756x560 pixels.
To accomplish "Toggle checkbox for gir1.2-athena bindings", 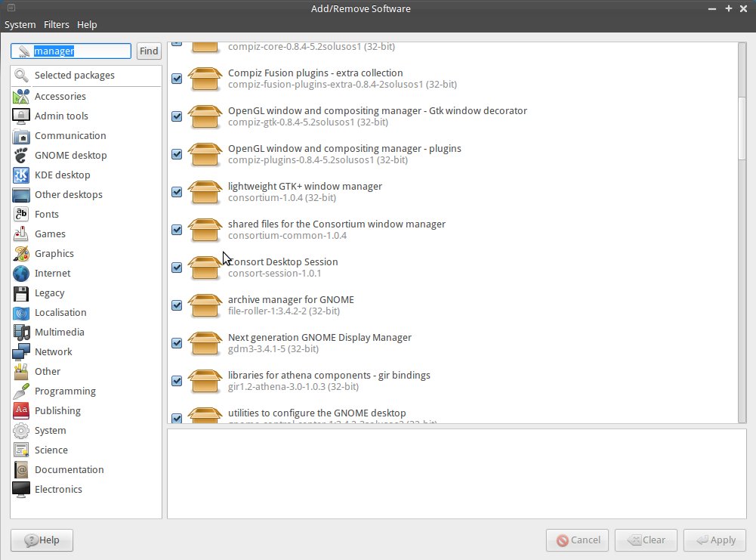I will pos(177,381).
